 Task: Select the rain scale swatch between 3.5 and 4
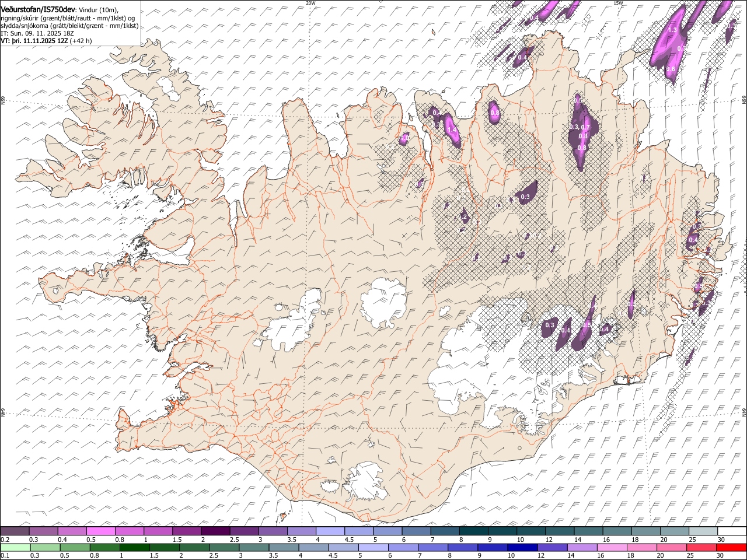(x=284, y=547)
